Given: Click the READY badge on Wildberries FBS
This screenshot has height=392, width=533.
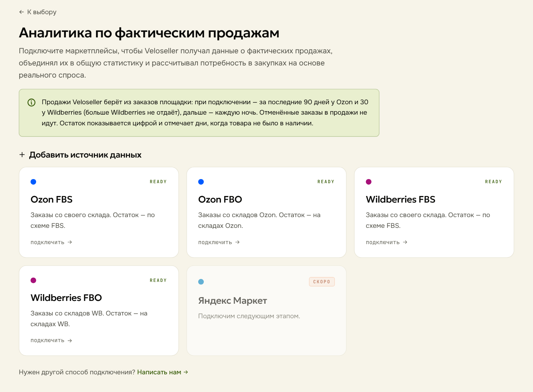Looking at the screenshot, I should click(494, 182).
